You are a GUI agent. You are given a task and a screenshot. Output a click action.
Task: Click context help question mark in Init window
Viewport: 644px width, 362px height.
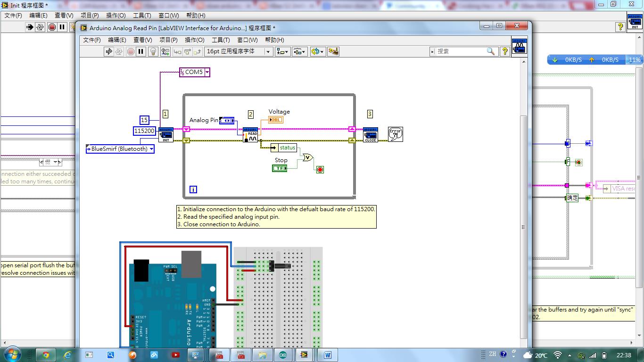(620, 27)
